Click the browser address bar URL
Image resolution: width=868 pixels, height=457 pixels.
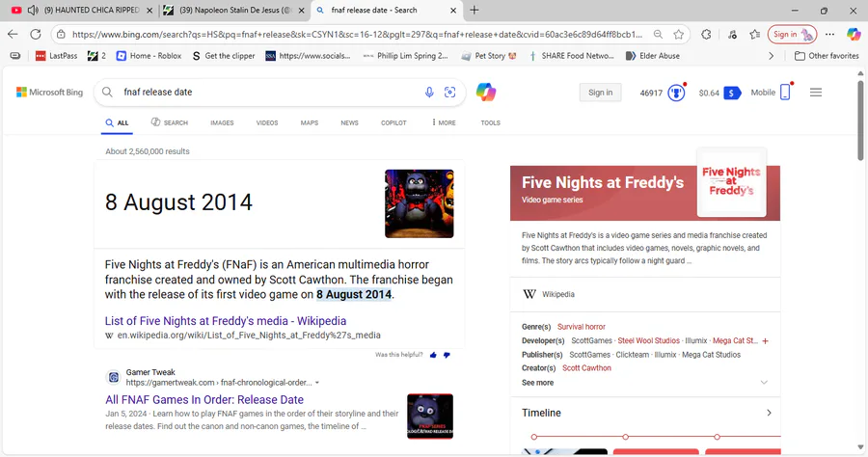(x=357, y=35)
